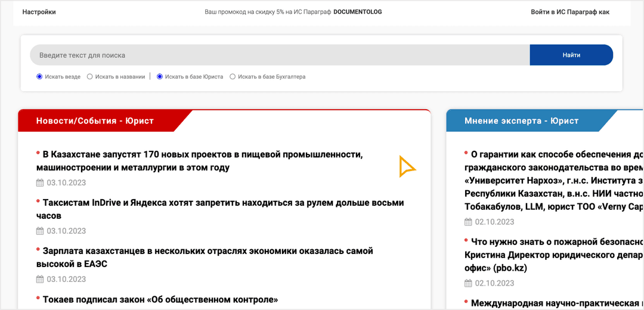The width and height of the screenshot is (644, 310).
Task: Open article on Kazakhstani salaries in ЕАЭС
Action: [208, 257]
